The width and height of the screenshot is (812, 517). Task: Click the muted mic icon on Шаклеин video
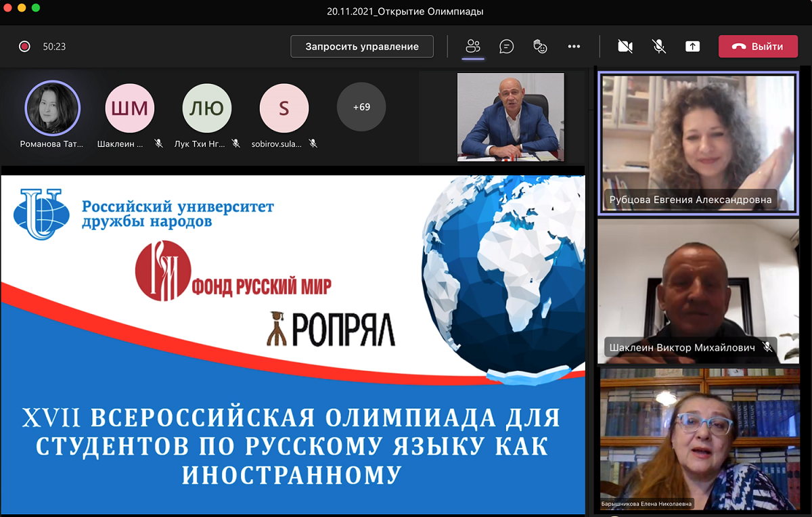767,347
